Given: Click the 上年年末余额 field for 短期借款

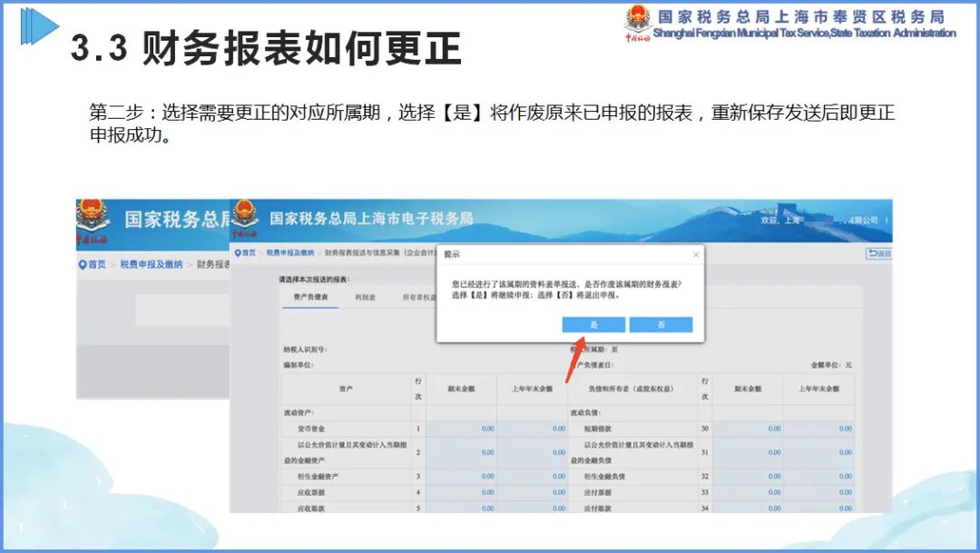Looking at the screenshot, I should (818, 429).
